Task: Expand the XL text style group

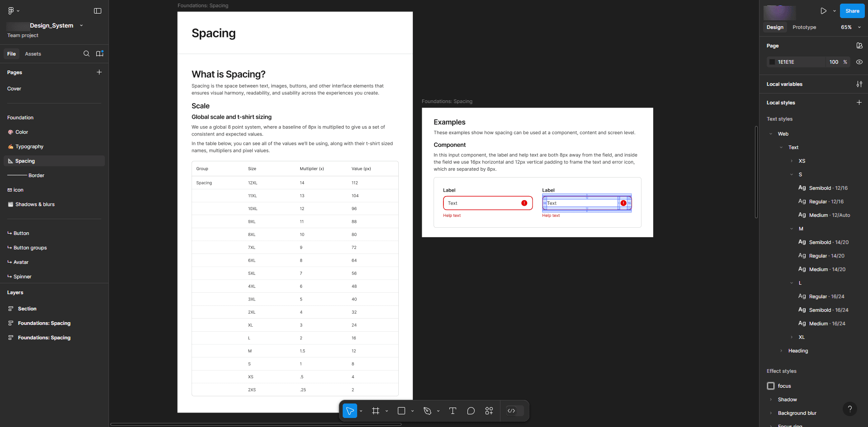Action: (792, 337)
